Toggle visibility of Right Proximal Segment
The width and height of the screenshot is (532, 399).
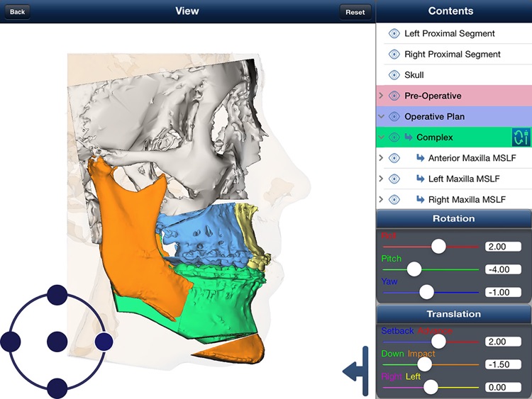tap(394, 55)
